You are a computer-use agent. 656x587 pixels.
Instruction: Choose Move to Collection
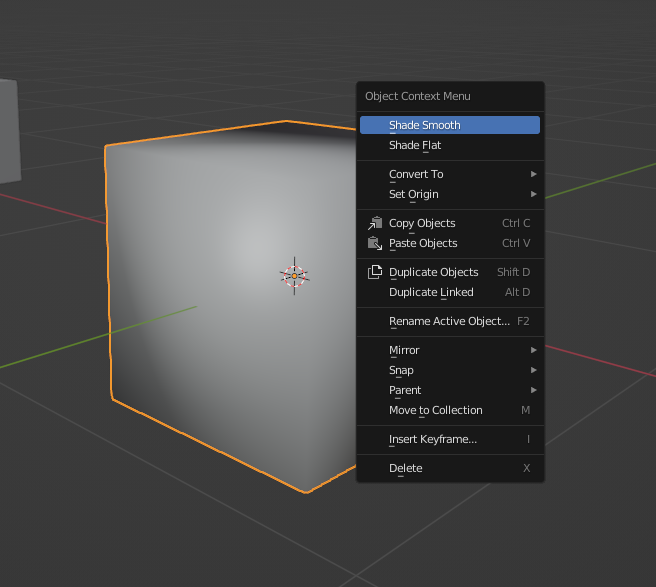(450, 410)
